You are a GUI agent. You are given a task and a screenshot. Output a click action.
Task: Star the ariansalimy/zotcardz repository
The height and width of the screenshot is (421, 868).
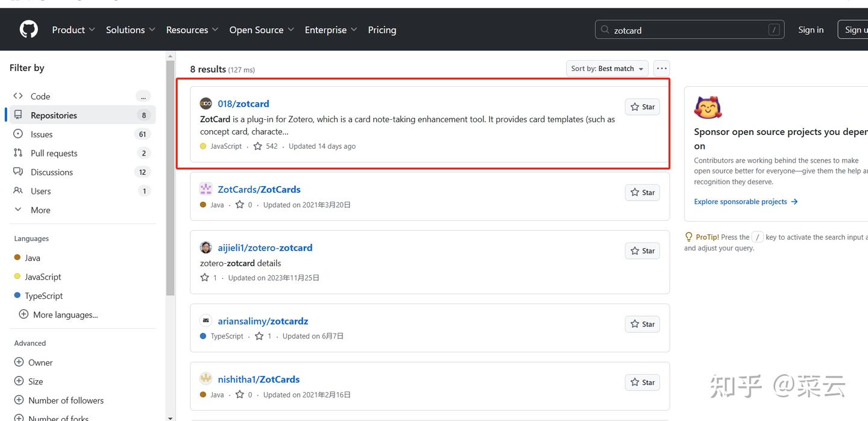coord(642,324)
